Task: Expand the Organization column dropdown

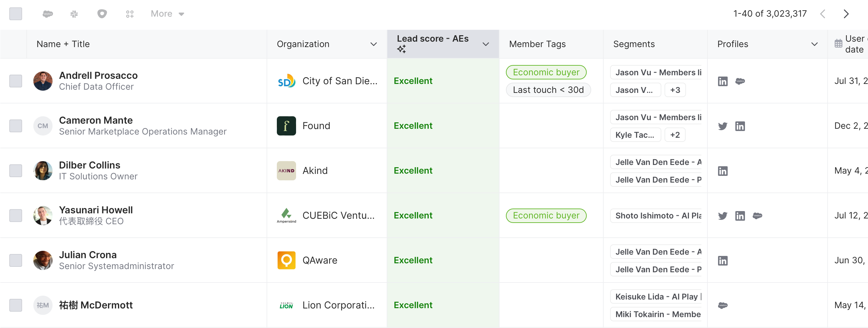Action: (373, 44)
